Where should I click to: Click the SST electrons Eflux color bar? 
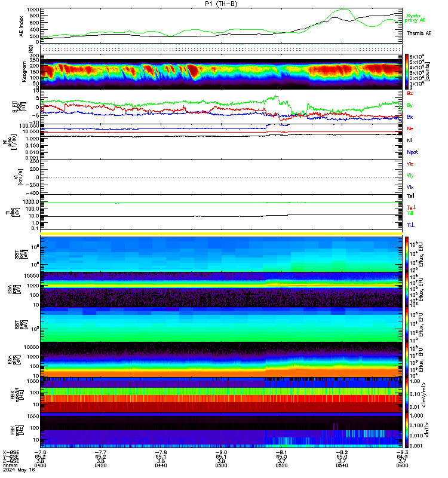pyautogui.click(x=407, y=324)
